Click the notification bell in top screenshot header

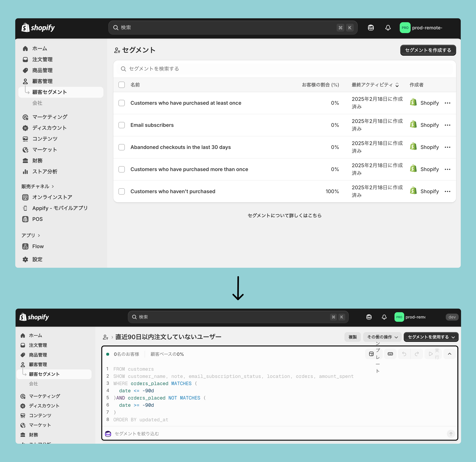388,28
